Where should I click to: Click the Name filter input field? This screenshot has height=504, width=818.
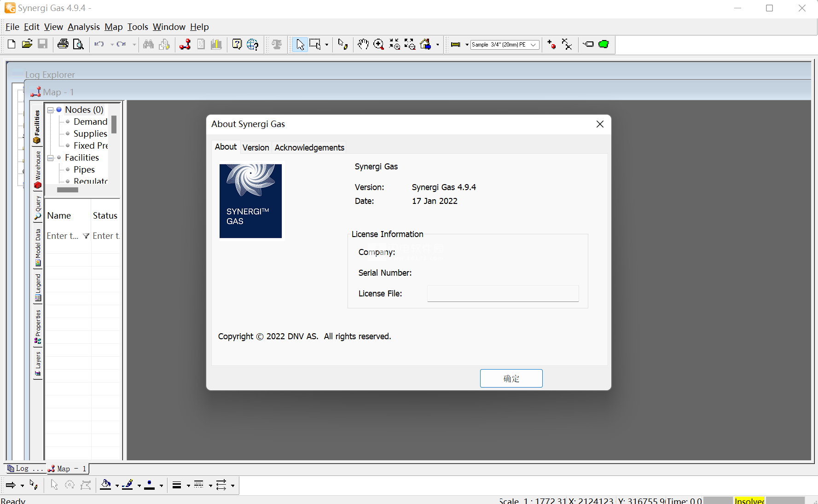(x=64, y=236)
